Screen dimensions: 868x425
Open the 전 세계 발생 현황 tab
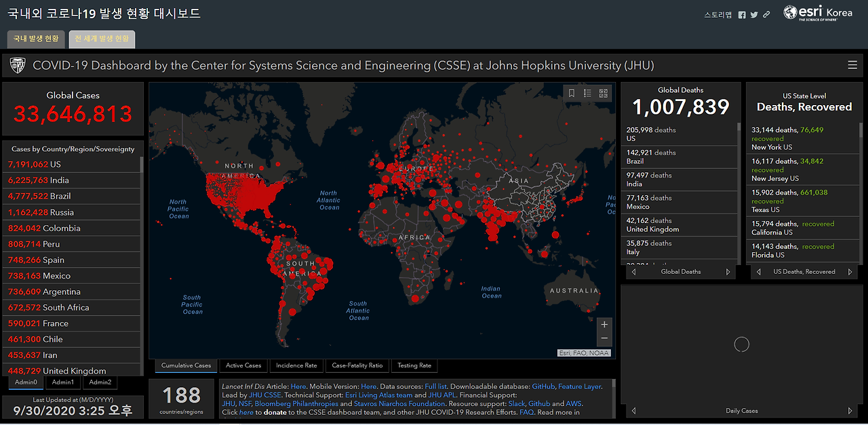102,39
